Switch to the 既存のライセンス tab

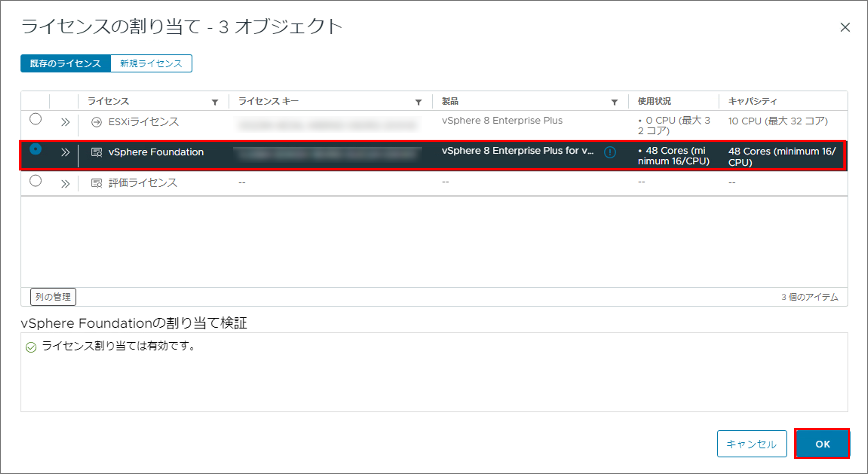65,63
